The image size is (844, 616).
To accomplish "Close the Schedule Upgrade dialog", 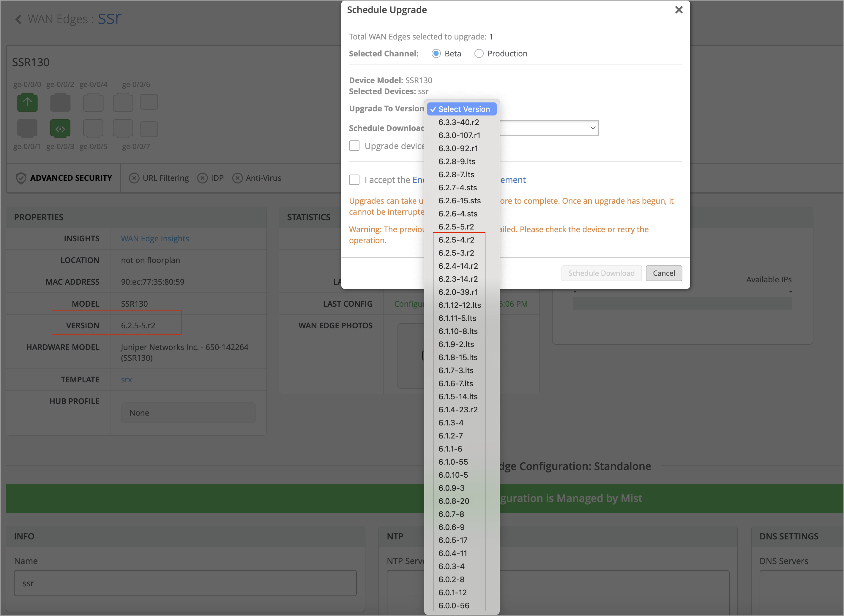I will [679, 10].
